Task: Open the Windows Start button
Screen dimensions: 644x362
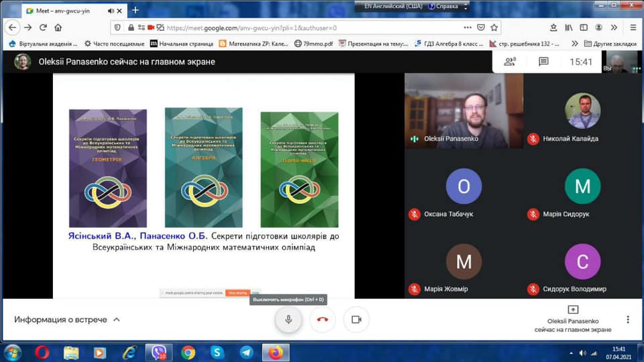Action: click(x=12, y=353)
